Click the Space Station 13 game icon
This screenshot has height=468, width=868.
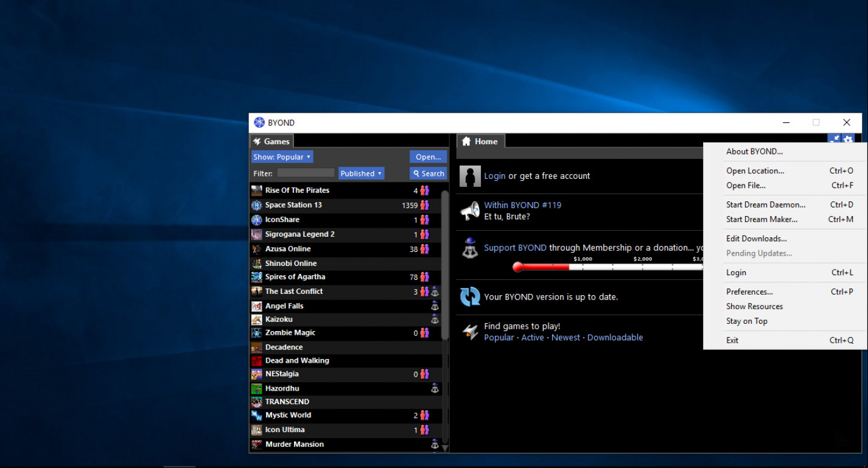[x=257, y=205]
